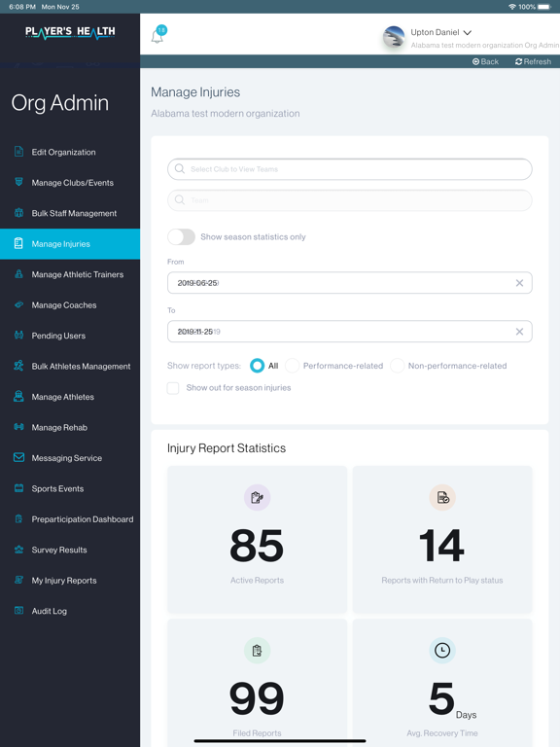
Task: Click the Messaging Service envelope icon
Action: (x=18, y=457)
